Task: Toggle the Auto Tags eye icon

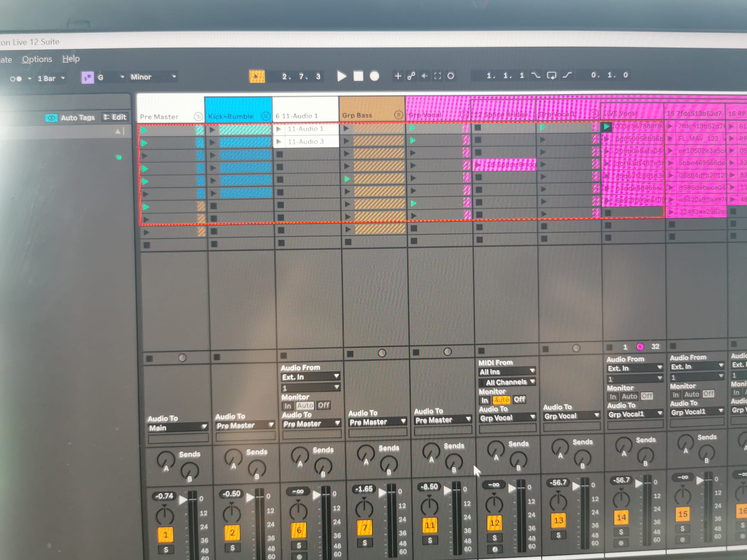Action: click(x=51, y=118)
